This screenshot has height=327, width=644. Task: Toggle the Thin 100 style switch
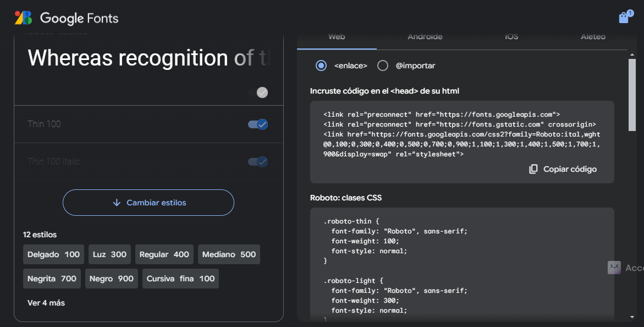pyautogui.click(x=258, y=124)
